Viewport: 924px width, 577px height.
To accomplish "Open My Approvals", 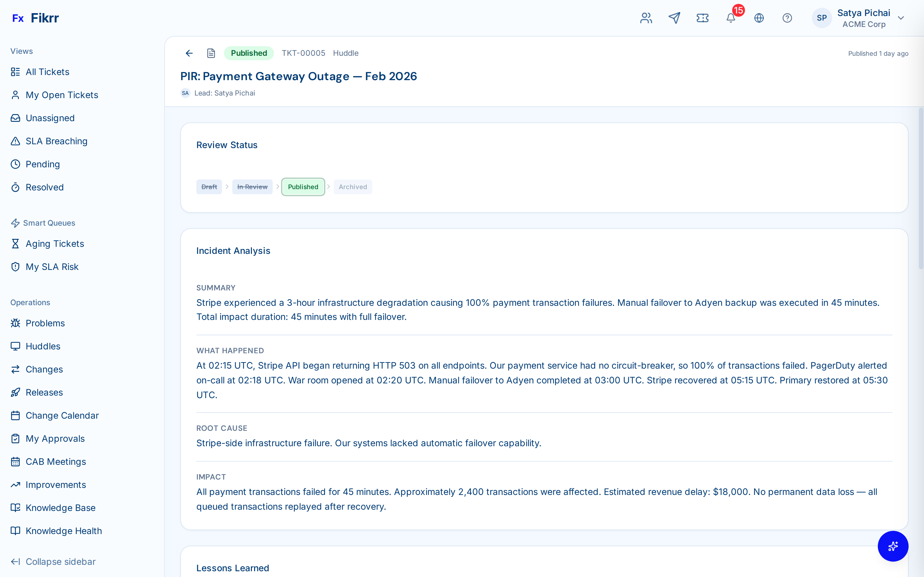I will (55, 439).
